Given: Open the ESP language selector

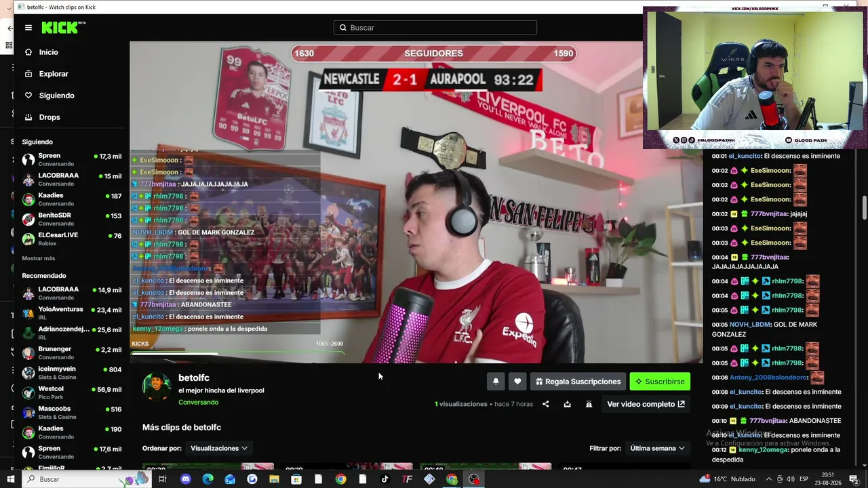Looking at the screenshot, I should click(x=804, y=479).
